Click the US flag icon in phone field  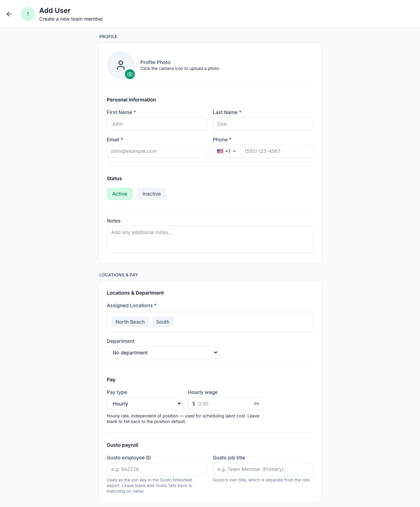(x=220, y=151)
